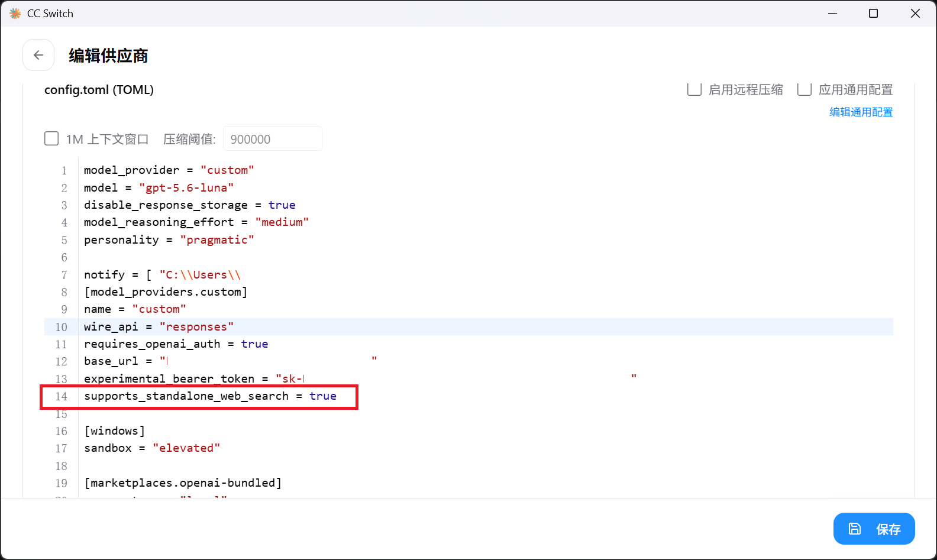Click the config.toml (TOML) label

pos(99,90)
